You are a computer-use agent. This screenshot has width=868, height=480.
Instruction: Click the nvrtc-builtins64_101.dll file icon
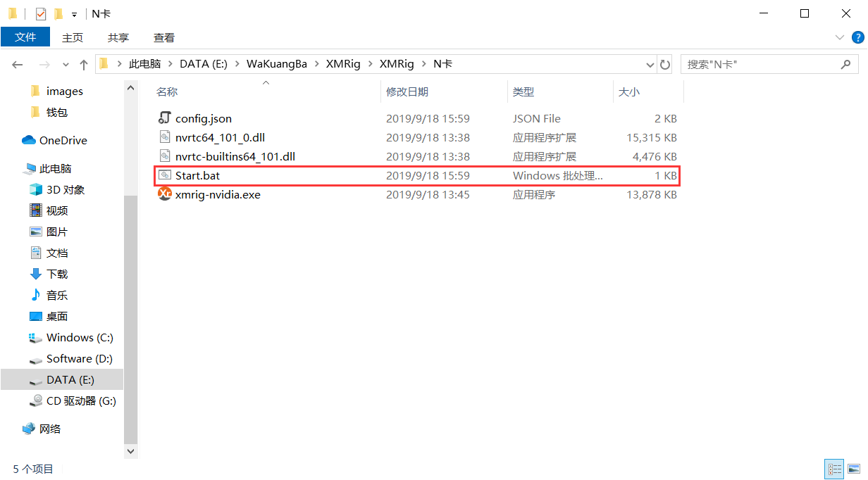point(165,156)
